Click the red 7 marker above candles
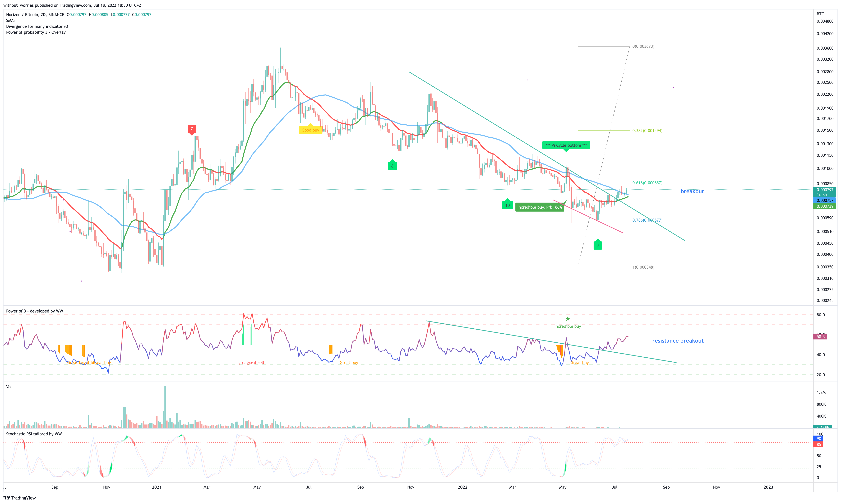Viewport: 841px width, 504px height. point(192,129)
